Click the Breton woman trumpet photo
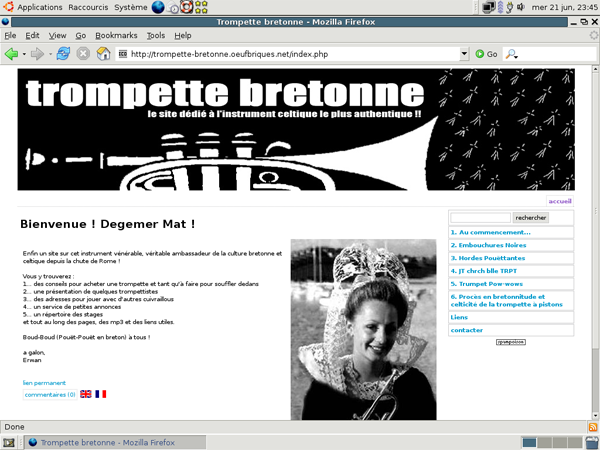Viewport: 600px width, 450px height. click(x=363, y=328)
